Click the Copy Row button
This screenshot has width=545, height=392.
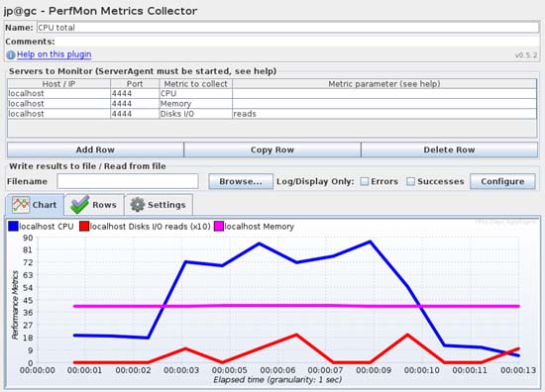[272, 149]
